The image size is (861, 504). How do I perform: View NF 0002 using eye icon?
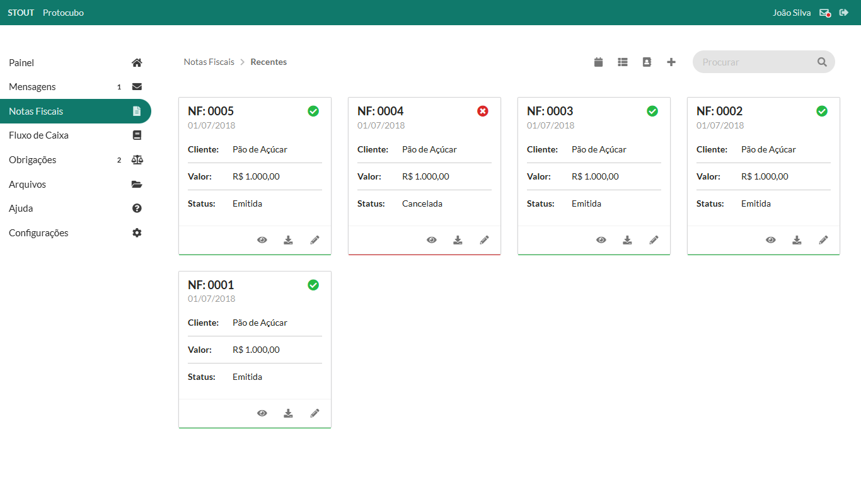(771, 240)
